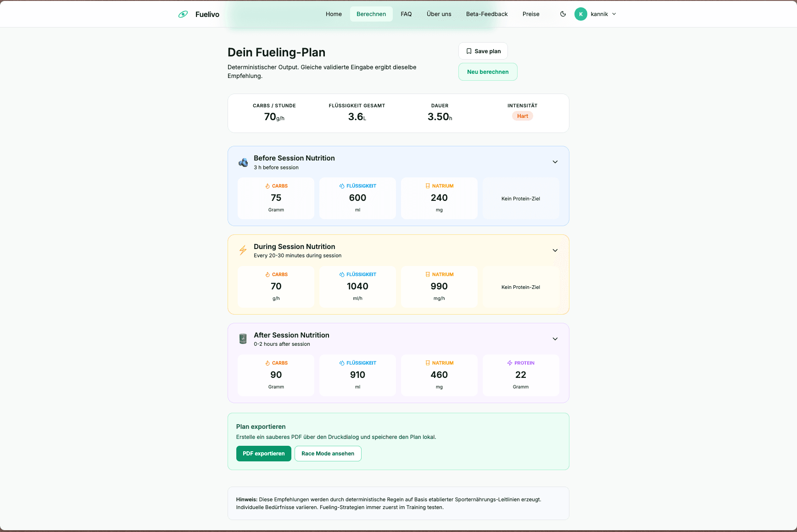The width and height of the screenshot is (797, 532).
Task: Toggle dark mode moon icon
Action: [x=563, y=14]
